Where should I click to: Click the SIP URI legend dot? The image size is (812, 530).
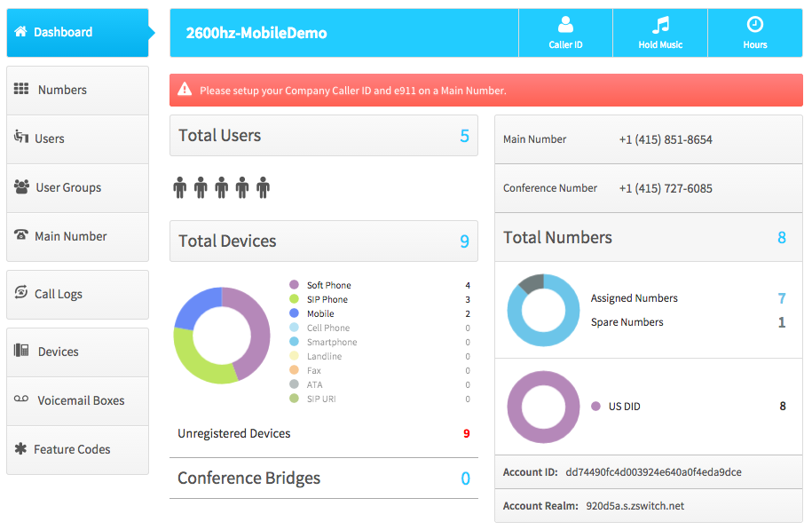294,399
